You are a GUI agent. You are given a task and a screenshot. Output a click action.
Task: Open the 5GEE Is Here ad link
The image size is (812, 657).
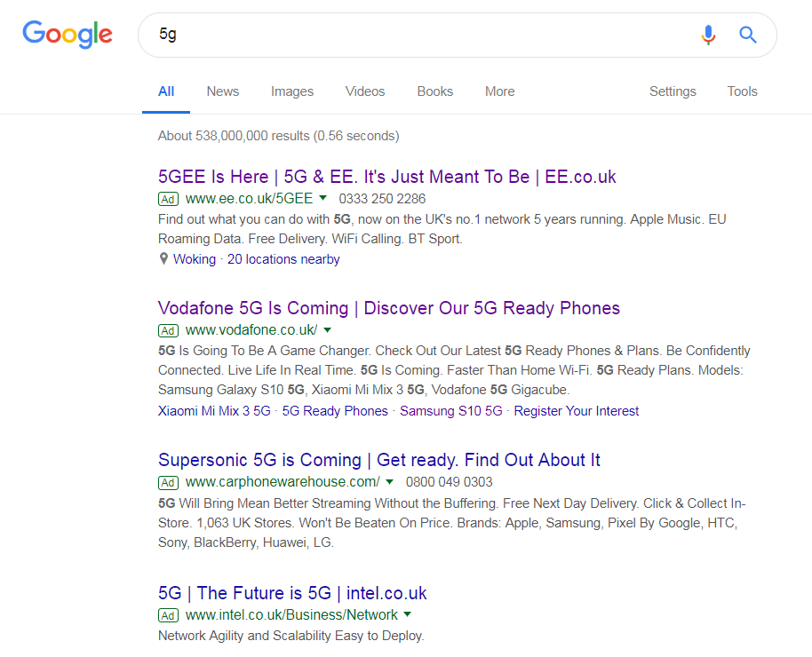click(386, 177)
